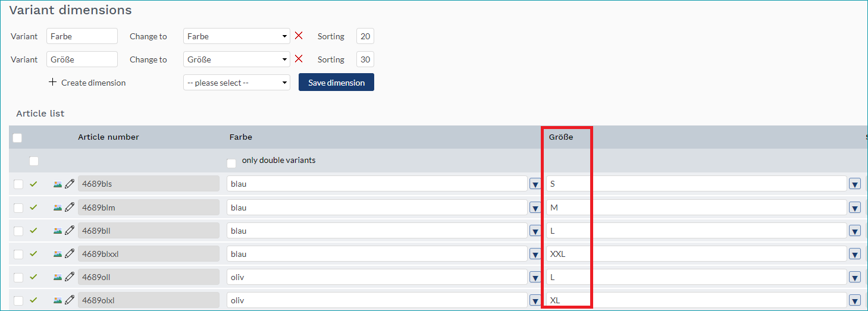This screenshot has height=311, width=868.
Task: Open Farbe dropdown arrow for 4689bls
Action: [535, 184]
